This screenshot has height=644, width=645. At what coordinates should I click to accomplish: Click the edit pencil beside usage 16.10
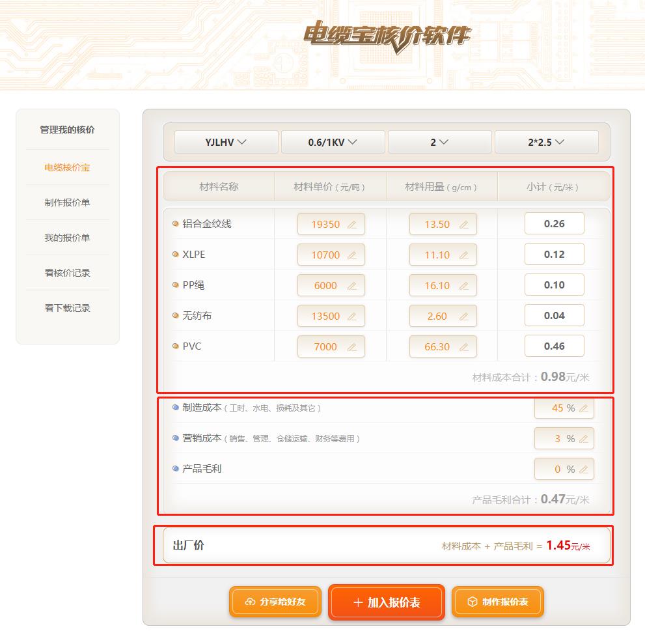pos(463,286)
